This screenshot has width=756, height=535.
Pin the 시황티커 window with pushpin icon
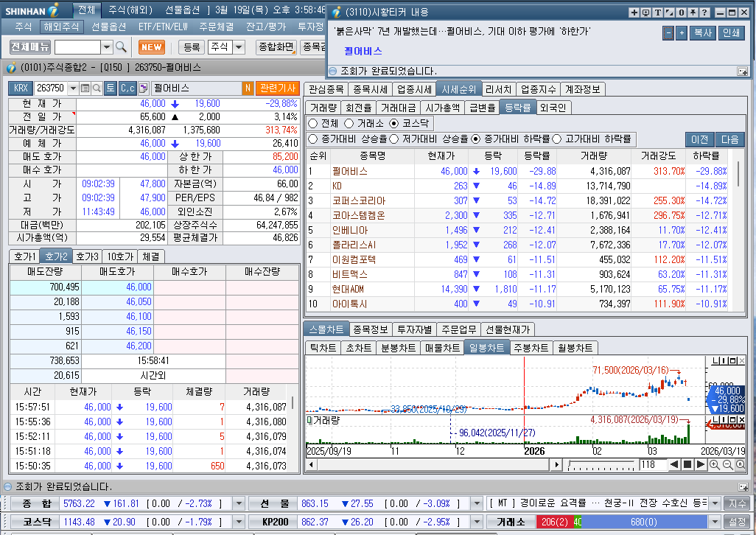[x=693, y=13]
